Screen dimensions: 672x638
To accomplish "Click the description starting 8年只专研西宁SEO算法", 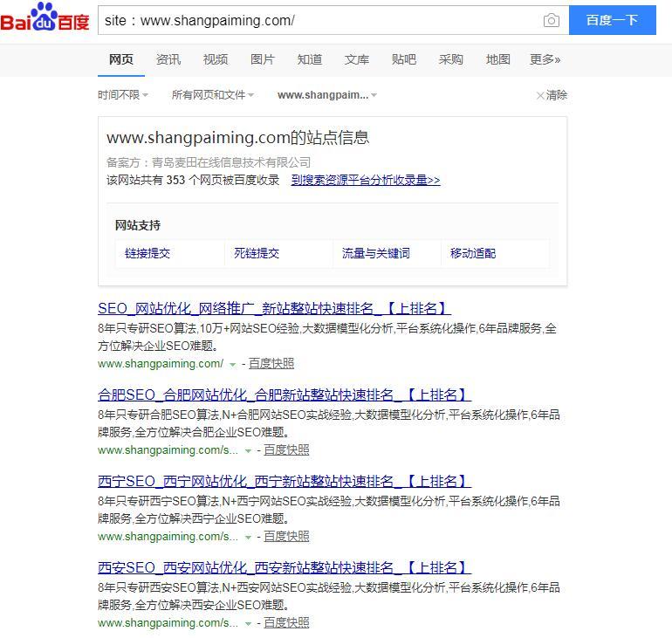I will 329,510.
